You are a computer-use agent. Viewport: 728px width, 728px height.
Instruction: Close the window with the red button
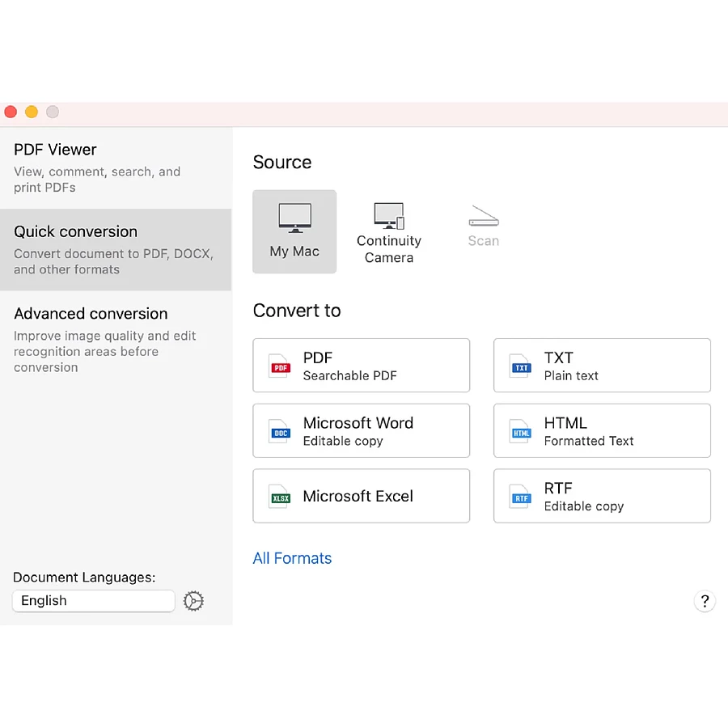coord(11,112)
